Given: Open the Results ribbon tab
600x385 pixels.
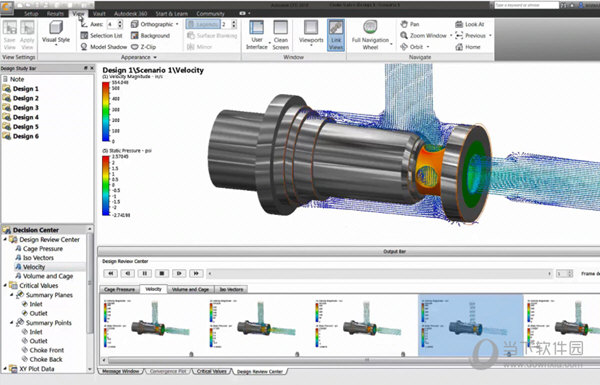Looking at the screenshot, I should [55, 13].
